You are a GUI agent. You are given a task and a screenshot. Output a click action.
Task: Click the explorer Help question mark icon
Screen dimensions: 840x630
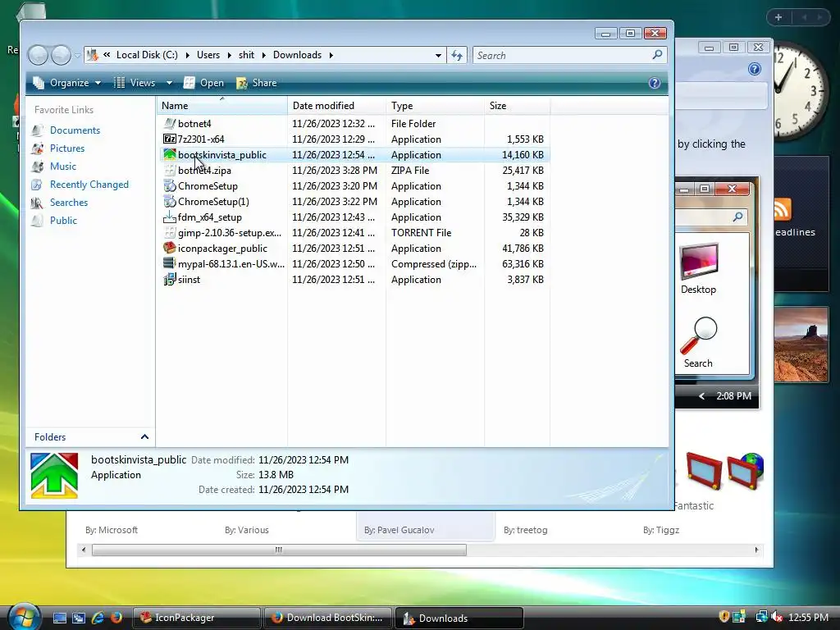(654, 83)
